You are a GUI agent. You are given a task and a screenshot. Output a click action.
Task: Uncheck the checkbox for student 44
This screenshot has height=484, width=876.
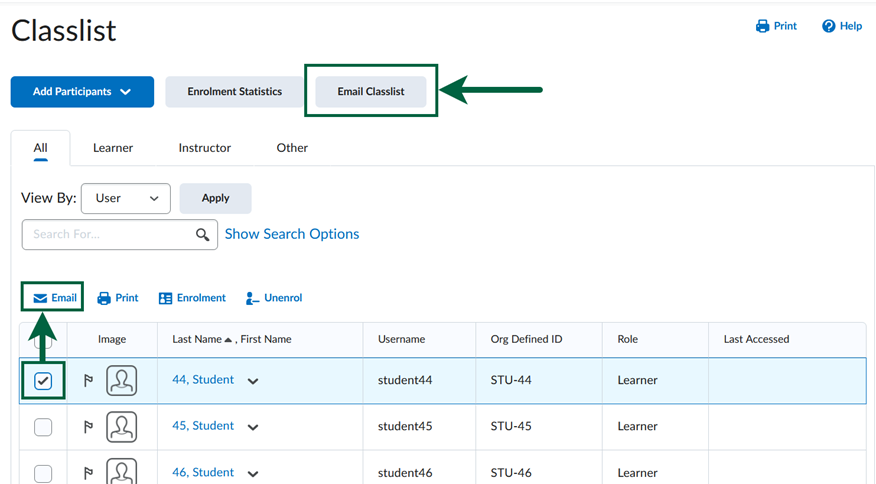43,381
